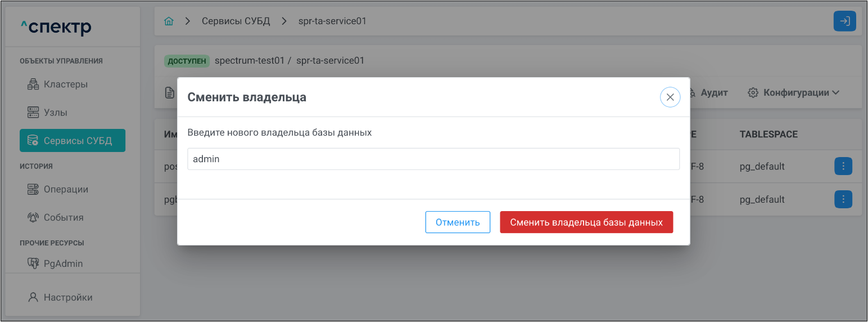Click the Сервисы СУБД database icon
The image size is (868, 322).
[33, 141]
